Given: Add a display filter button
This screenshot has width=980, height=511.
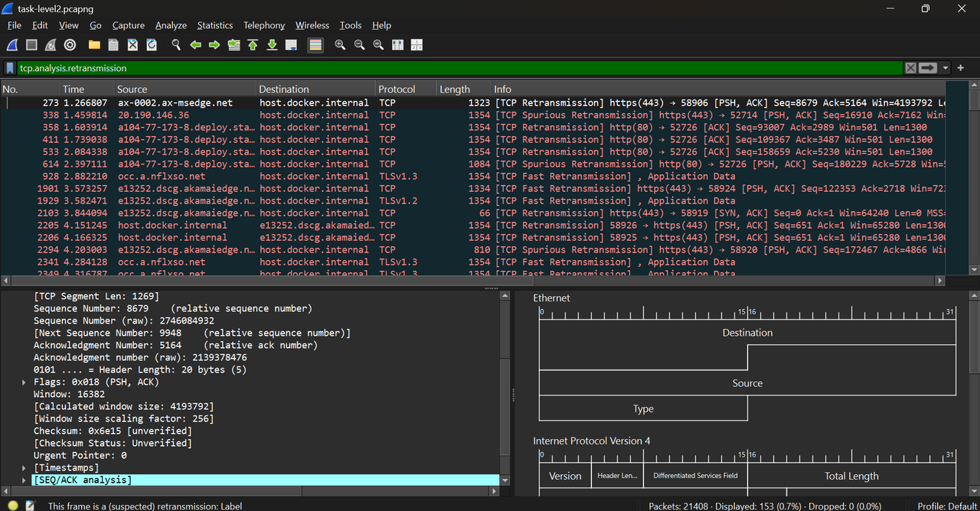Looking at the screenshot, I should pyautogui.click(x=960, y=68).
